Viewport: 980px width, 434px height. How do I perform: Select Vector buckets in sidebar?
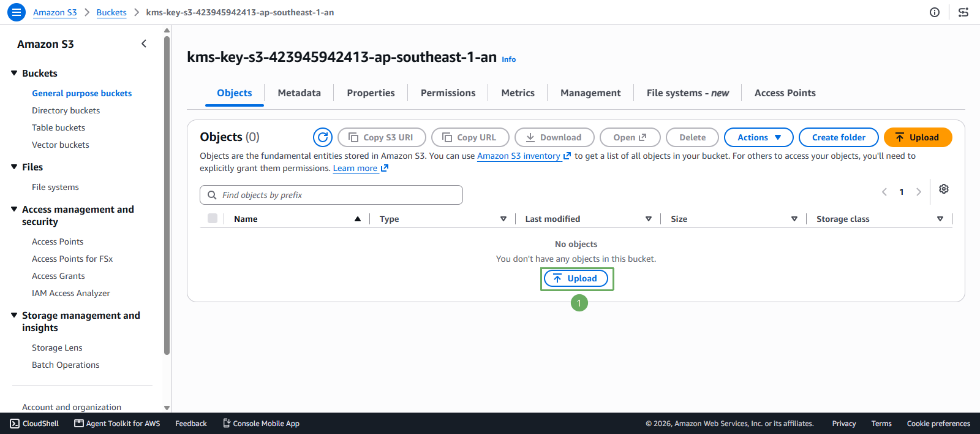61,145
